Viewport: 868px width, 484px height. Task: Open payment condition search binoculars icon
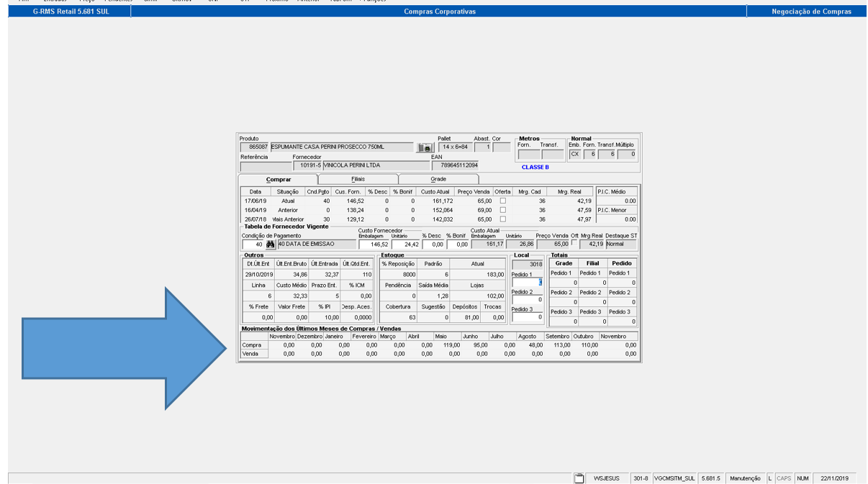click(x=271, y=245)
